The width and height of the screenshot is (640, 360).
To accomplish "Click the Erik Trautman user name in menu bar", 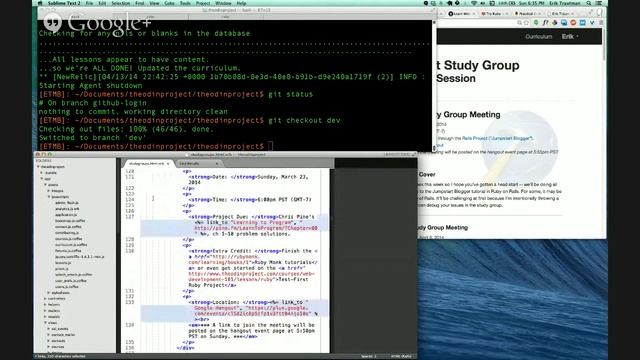I will click(565, 3).
